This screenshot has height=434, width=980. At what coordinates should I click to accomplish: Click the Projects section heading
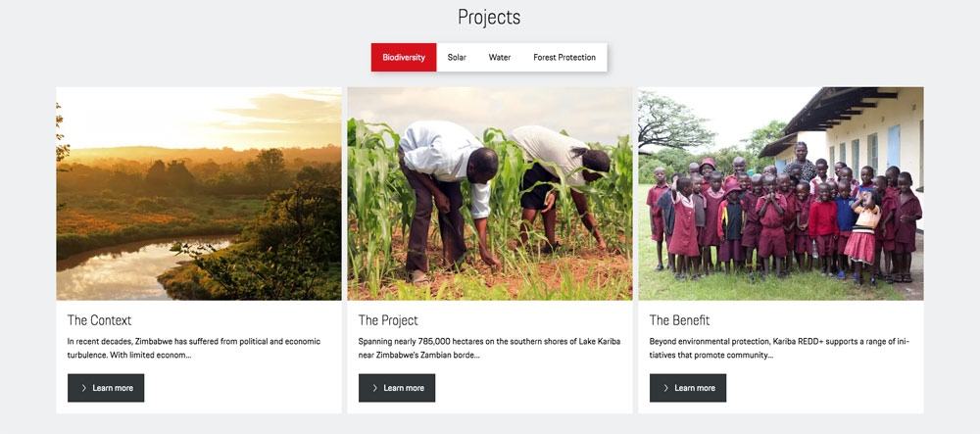pyautogui.click(x=489, y=18)
